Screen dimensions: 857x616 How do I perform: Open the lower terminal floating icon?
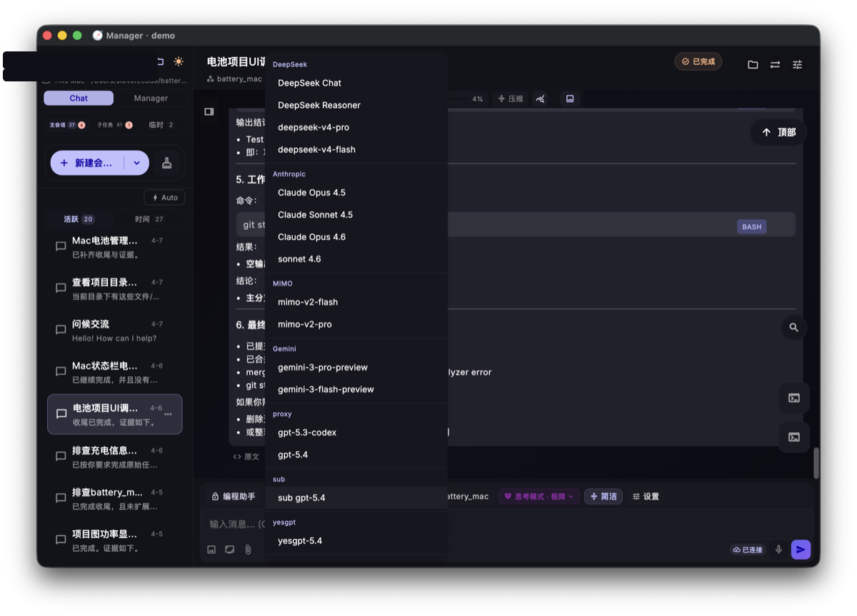pos(793,437)
